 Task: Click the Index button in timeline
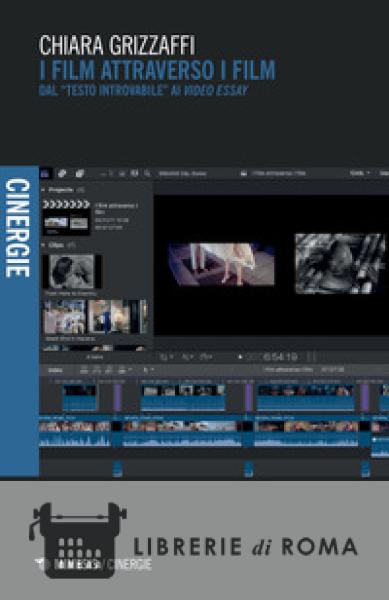click(x=56, y=370)
